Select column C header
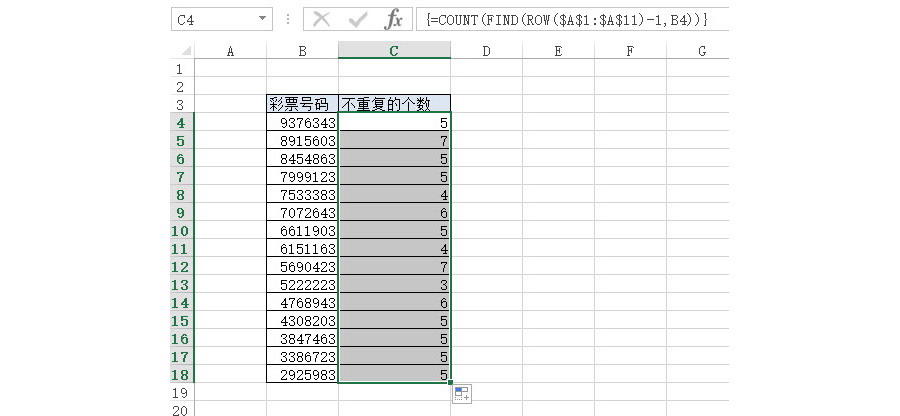This screenshot has height=416, width=900. [x=394, y=51]
